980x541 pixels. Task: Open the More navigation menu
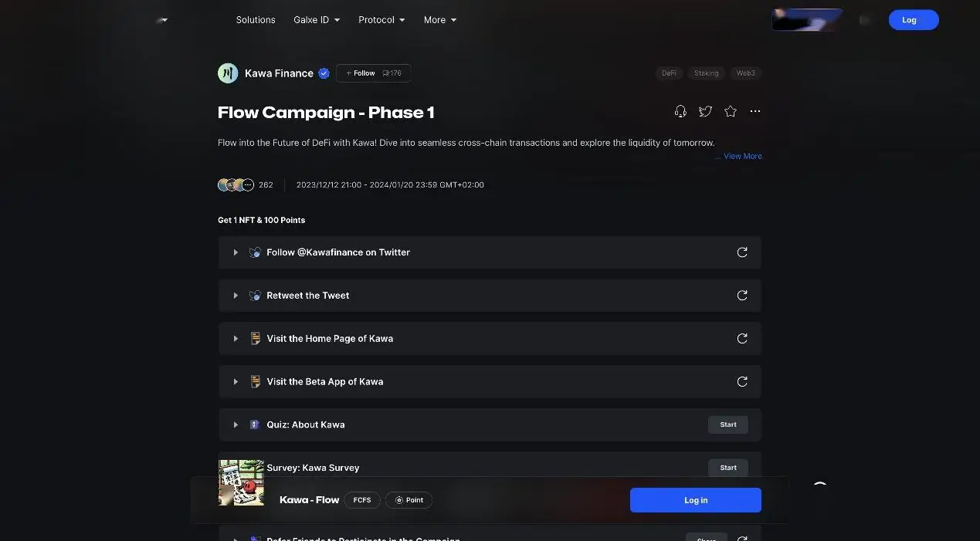(x=439, y=20)
